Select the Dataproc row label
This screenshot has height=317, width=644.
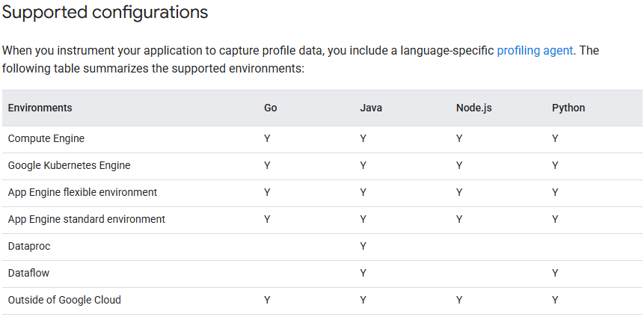[x=29, y=246]
